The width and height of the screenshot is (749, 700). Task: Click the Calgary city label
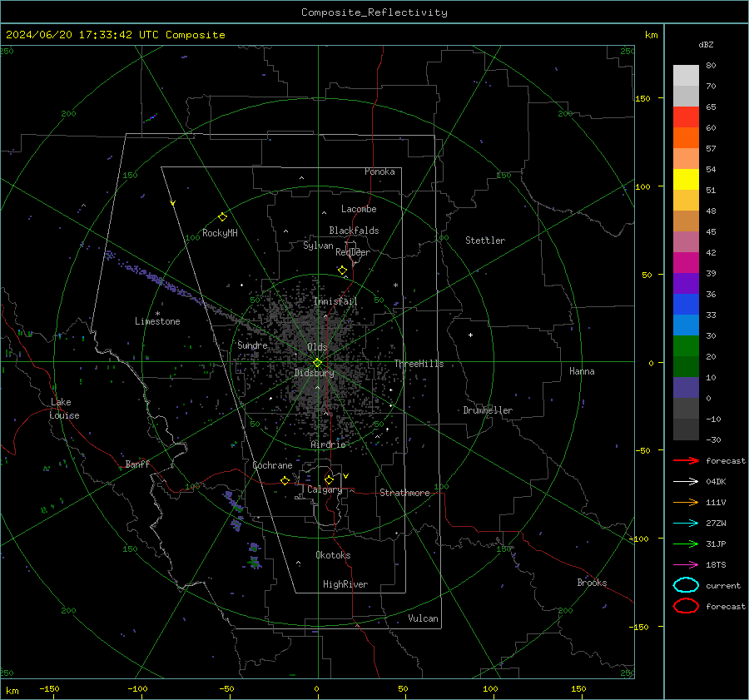(x=325, y=489)
